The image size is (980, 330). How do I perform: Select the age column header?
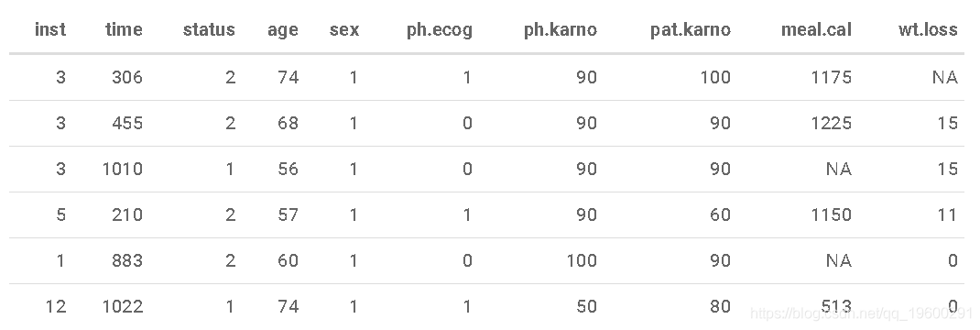click(x=282, y=30)
